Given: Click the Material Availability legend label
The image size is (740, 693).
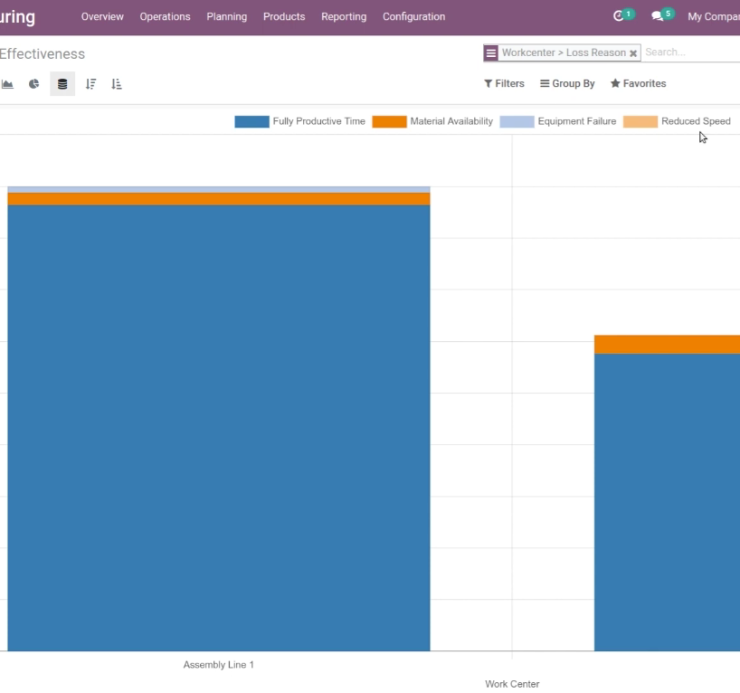Looking at the screenshot, I should tap(451, 121).
